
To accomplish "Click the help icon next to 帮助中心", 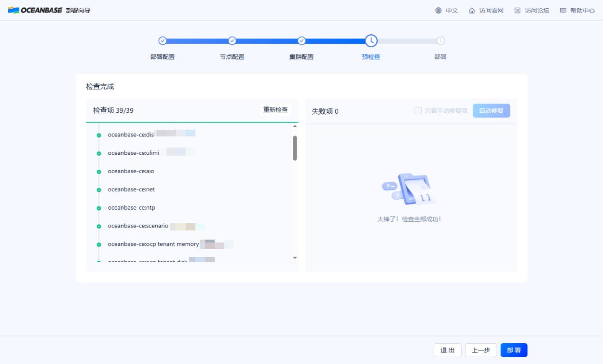I will (563, 10).
